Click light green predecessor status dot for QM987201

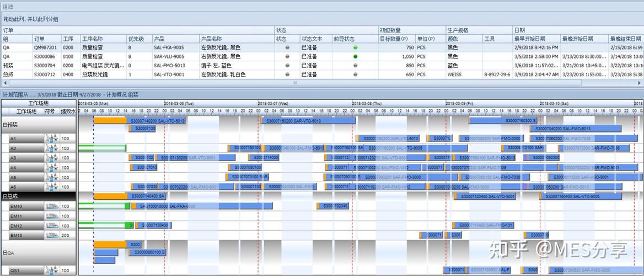[355, 47]
